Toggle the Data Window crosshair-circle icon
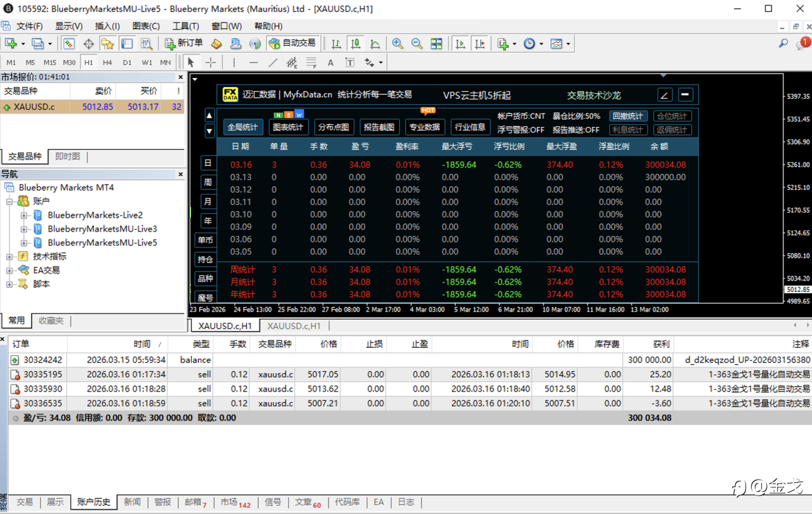This screenshot has width=812, height=514. tap(88, 44)
